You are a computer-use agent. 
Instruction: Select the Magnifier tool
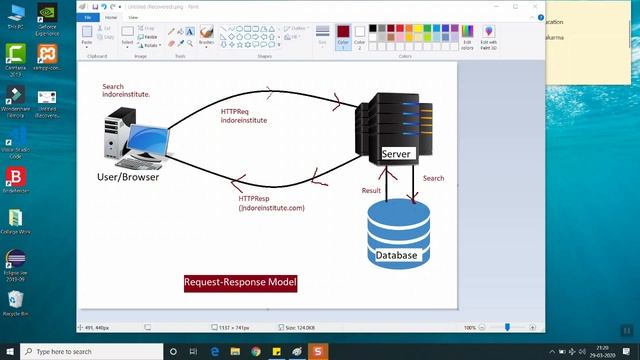[x=190, y=43]
